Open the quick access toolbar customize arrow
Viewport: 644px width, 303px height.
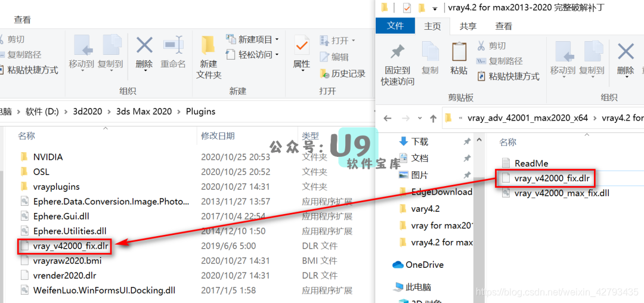tap(435, 8)
